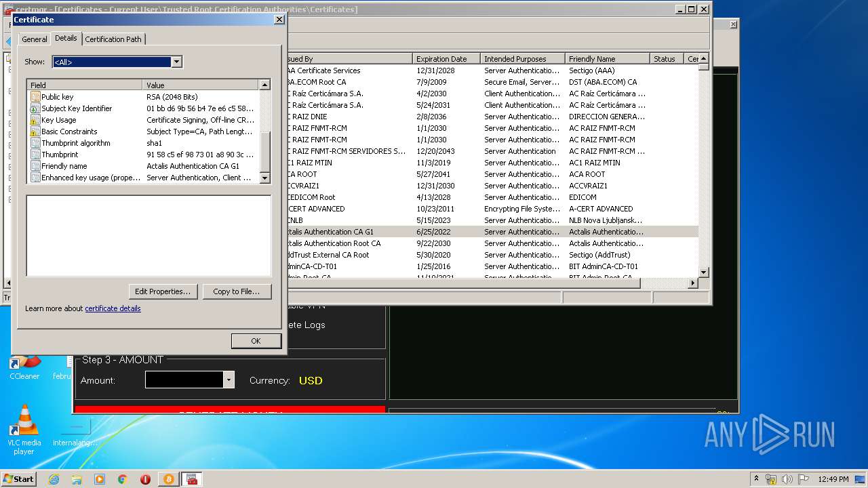
Task: Click the 'Actalis Authentication CA G1' friendly name value
Action: tap(193, 166)
